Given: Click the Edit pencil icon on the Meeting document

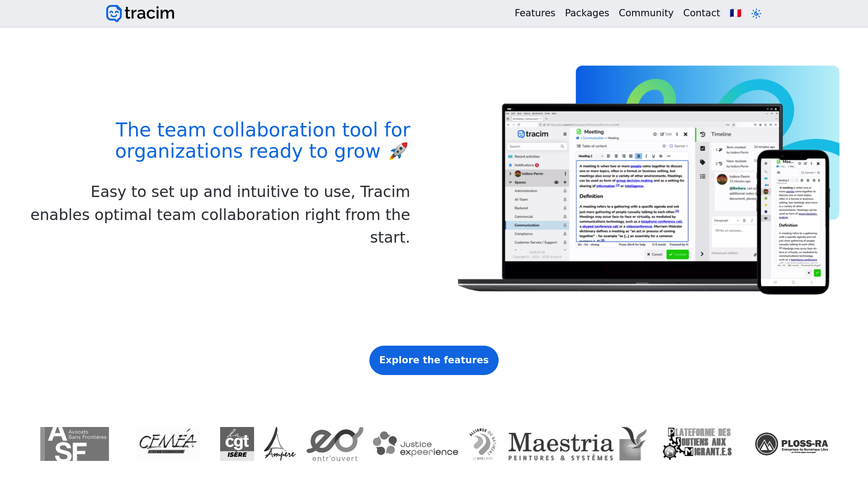Looking at the screenshot, I should coord(662,134).
